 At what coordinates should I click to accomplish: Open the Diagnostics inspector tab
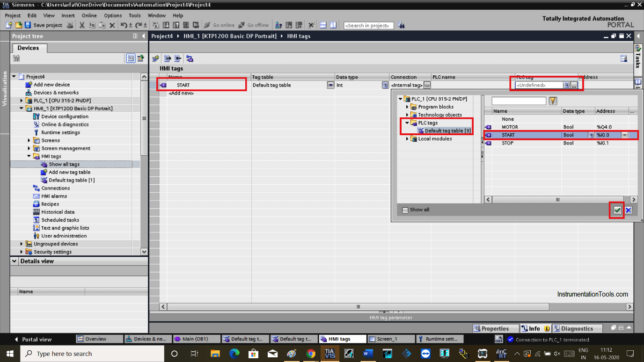577,329
